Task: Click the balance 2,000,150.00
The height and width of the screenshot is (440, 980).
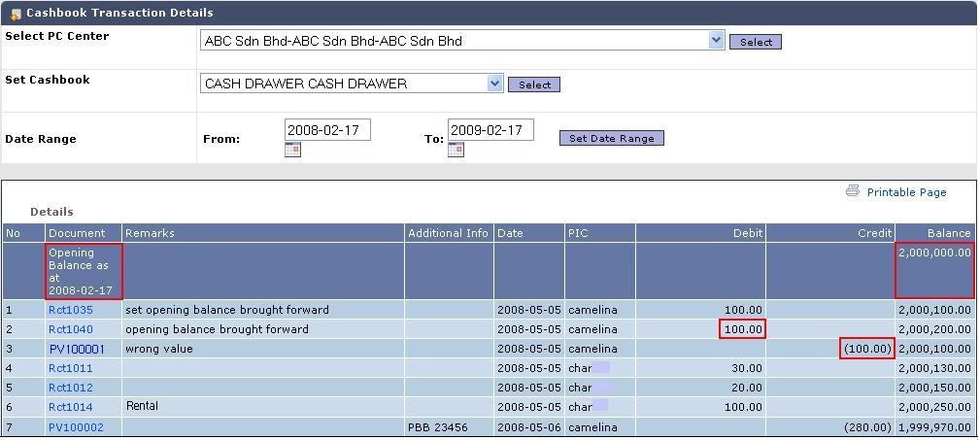Action: [935, 388]
